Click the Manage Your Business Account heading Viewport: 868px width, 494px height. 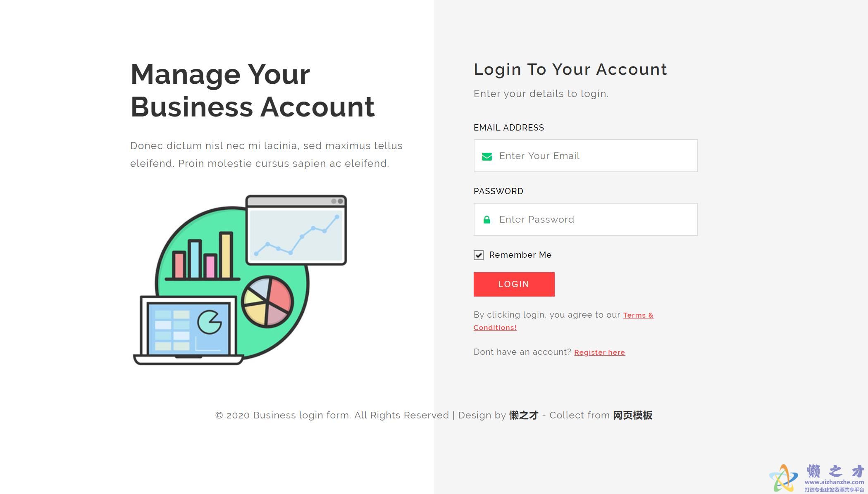point(253,90)
